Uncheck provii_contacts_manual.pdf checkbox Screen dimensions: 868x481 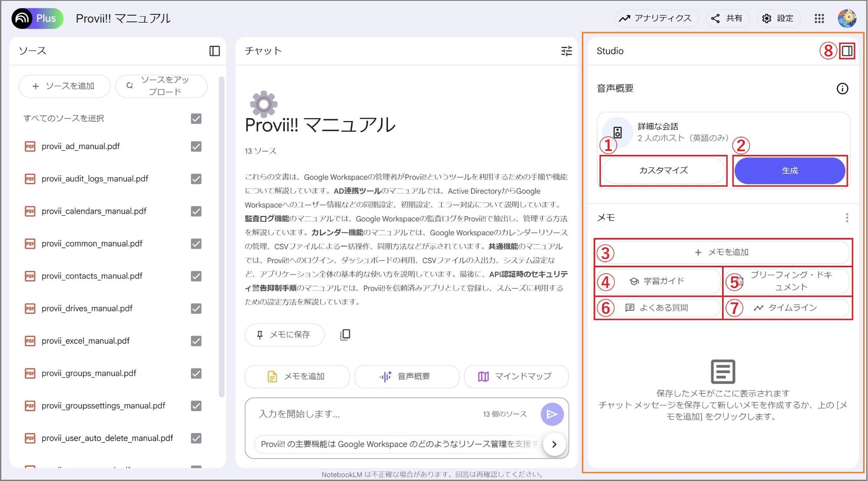196,276
